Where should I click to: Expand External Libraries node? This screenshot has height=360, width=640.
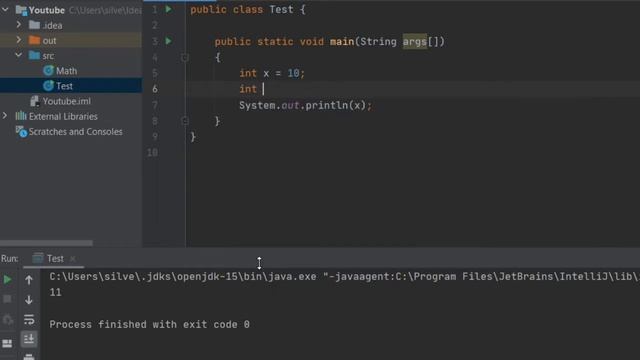(x=5, y=116)
